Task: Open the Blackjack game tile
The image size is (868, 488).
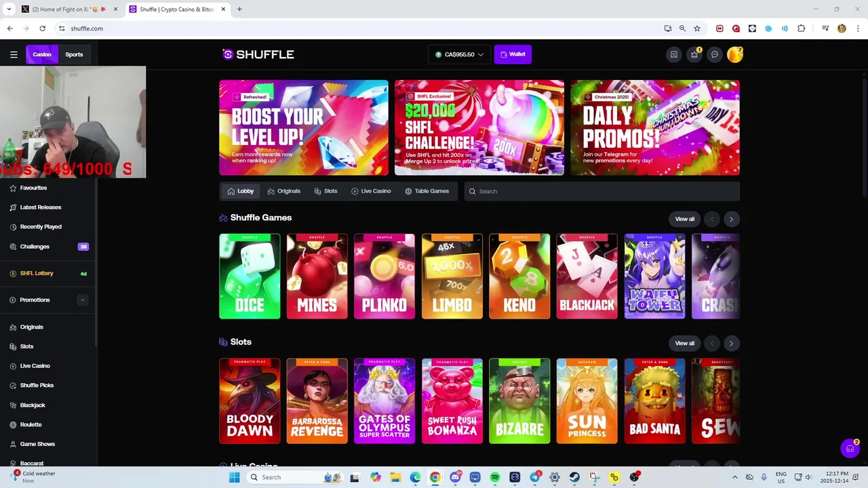Action: tap(587, 277)
